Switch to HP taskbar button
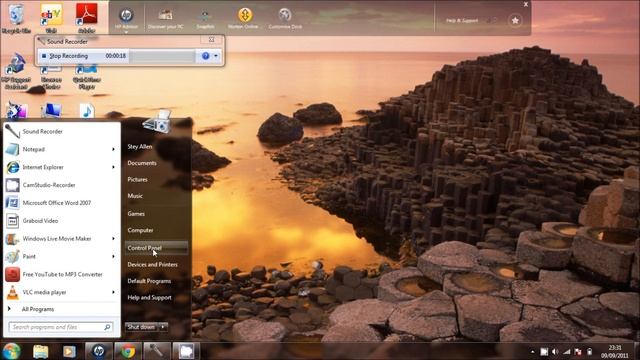 (x=98, y=351)
